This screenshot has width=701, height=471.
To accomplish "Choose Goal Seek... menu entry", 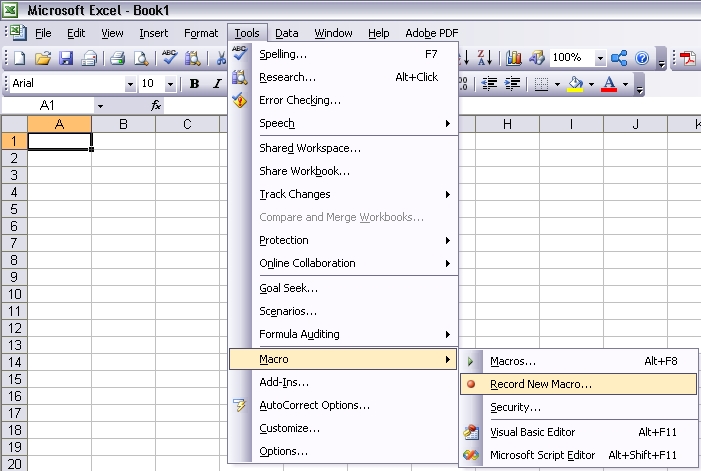I will click(x=343, y=288).
